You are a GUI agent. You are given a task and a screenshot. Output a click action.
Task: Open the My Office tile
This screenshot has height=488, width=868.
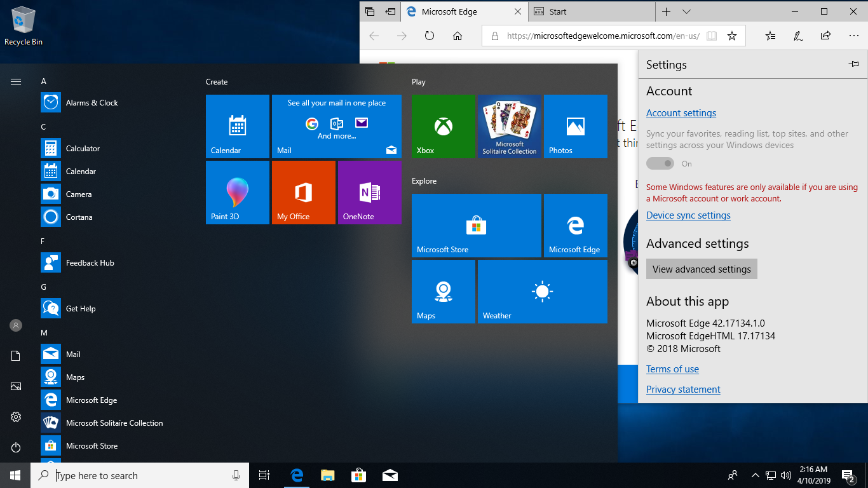click(304, 193)
